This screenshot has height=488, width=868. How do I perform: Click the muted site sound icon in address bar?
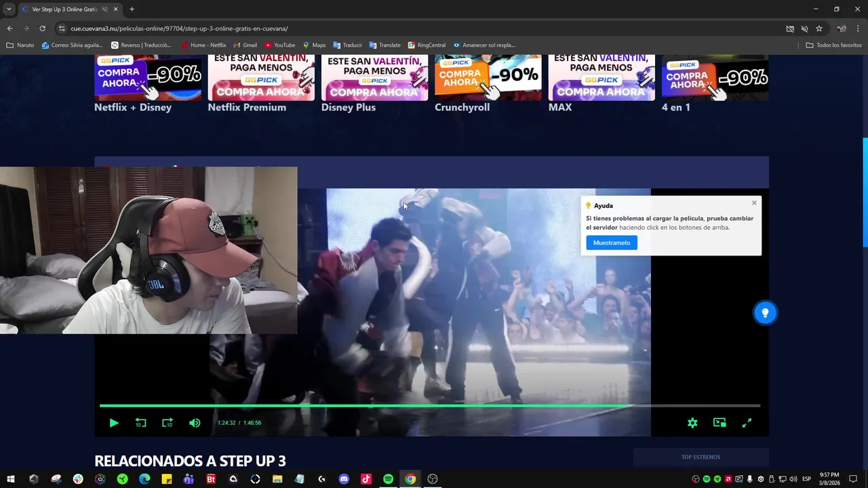(x=804, y=28)
